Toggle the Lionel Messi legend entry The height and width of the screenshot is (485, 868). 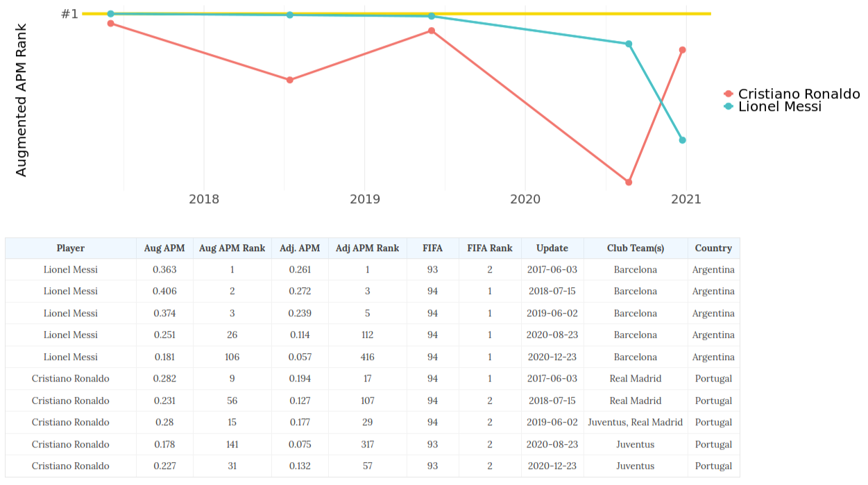[x=779, y=107]
